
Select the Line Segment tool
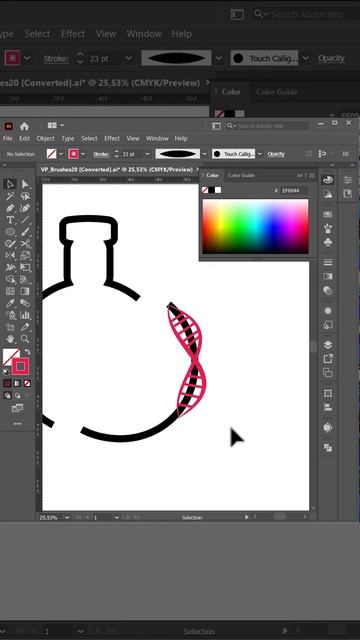[x=25, y=220]
